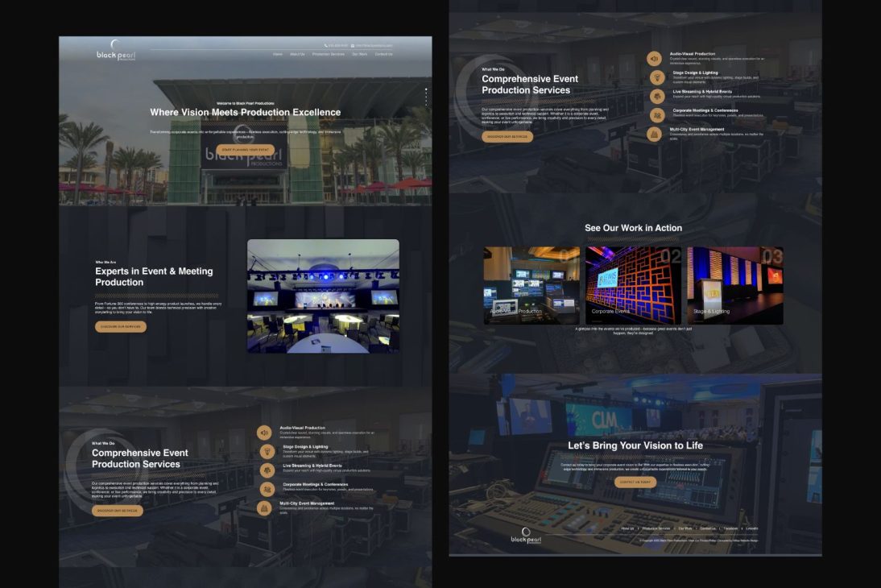Click the Contact Us Today button
Viewport: 881px width, 588px height.
point(636,481)
